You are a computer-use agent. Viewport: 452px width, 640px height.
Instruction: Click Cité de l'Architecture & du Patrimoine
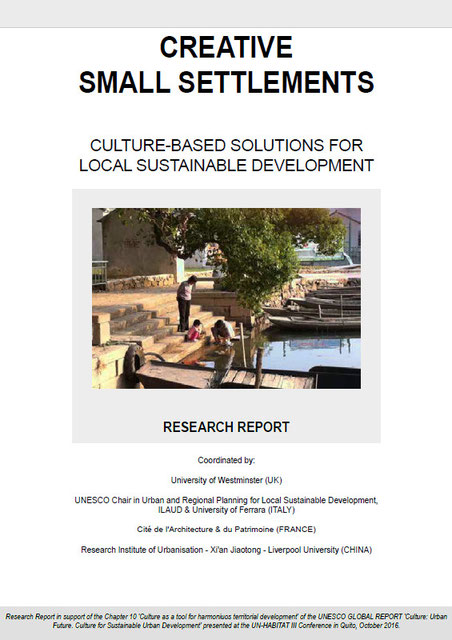tap(226, 529)
